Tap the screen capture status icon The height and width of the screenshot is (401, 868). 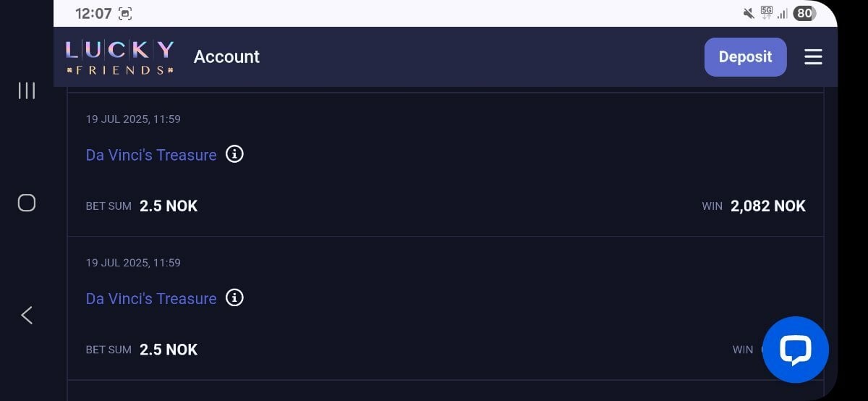coord(125,14)
